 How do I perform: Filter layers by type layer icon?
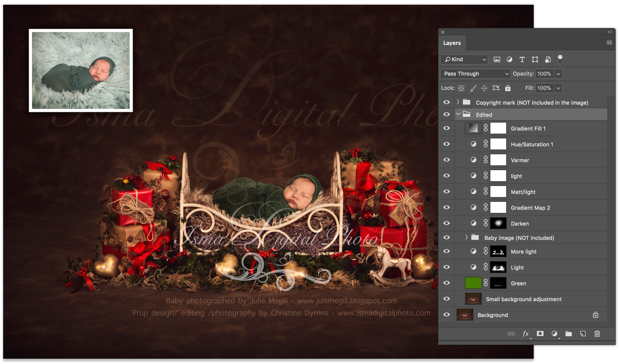522,59
